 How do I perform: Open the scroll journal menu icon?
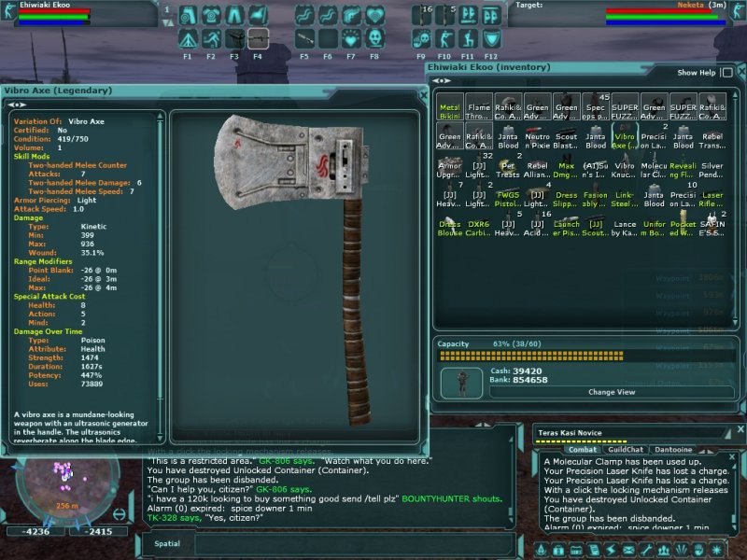click(x=593, y=550)
